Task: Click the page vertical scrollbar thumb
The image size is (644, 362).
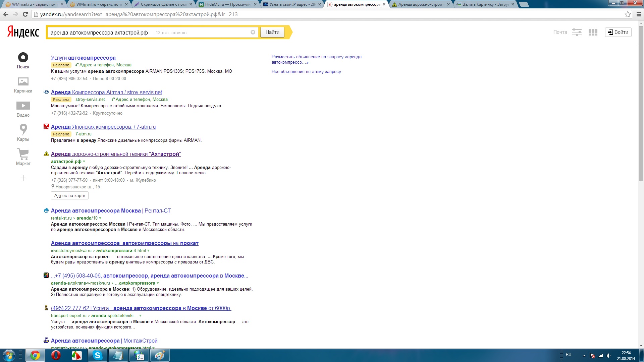Action: point(641,104)
